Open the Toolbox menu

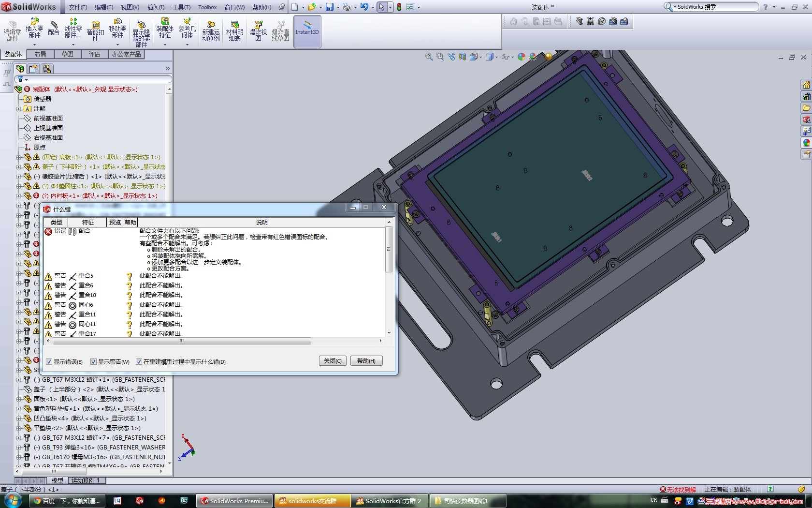(207, 7)
